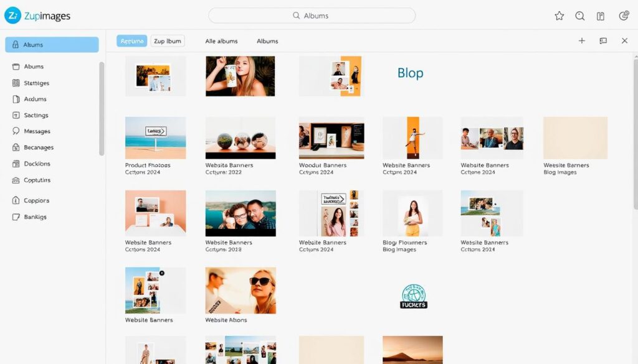Click the pie-chart icon in the header
The height and width of the screenshot is (364, 638).
[624, 16]
